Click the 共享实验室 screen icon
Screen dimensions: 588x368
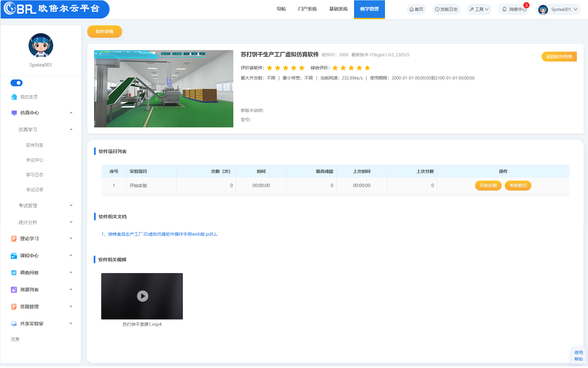point(14,324)
